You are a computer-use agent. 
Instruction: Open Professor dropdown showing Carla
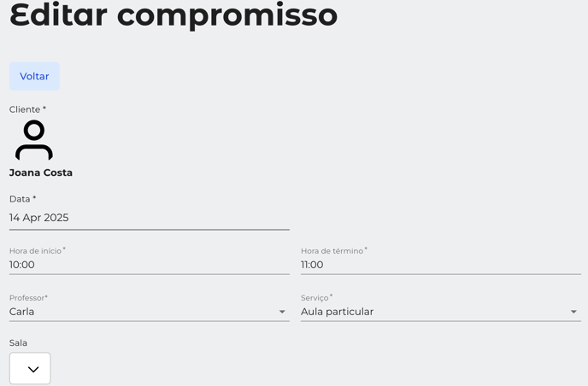click(150, 312)
